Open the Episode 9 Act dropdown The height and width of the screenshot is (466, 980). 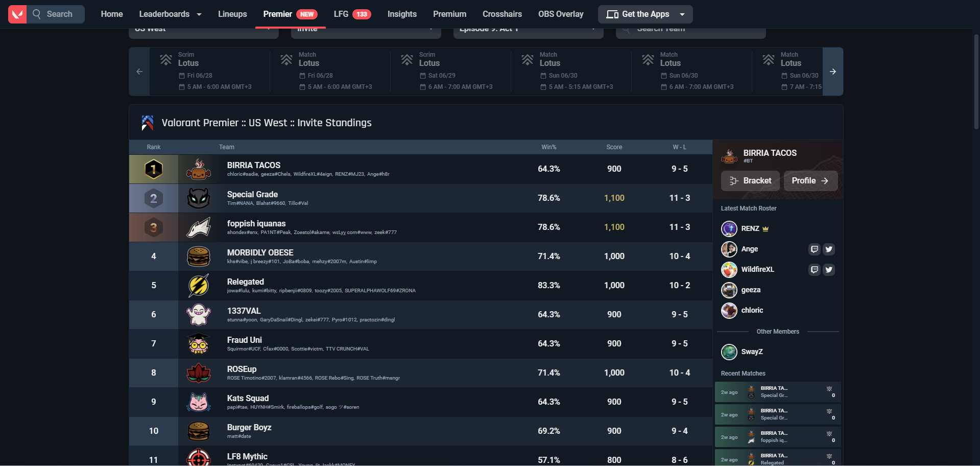[x=529, y=32]
